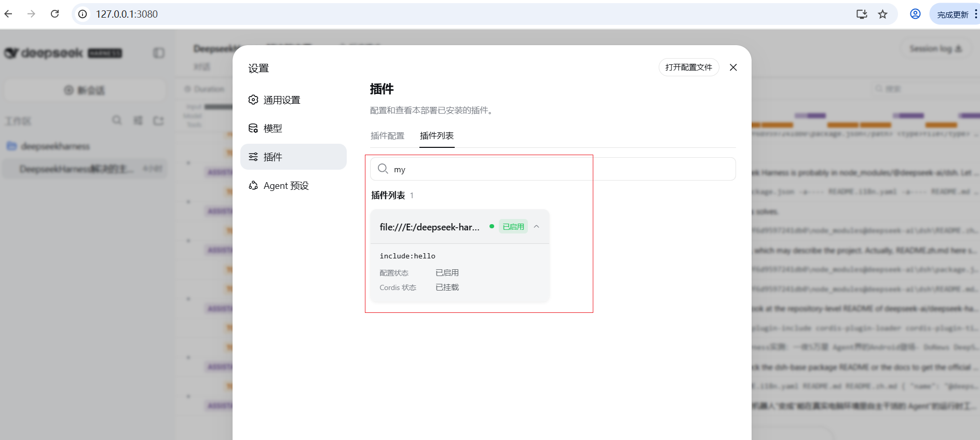Screen dimensions: 980x440
Task: Click the green enabled status dot
Action: tap(492, 226)
